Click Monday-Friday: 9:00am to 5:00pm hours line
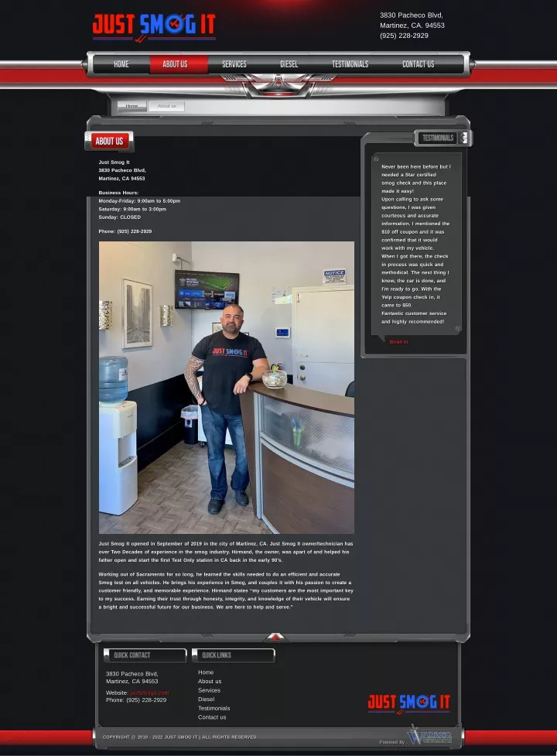557x756 pixels. tap(139, 201)
